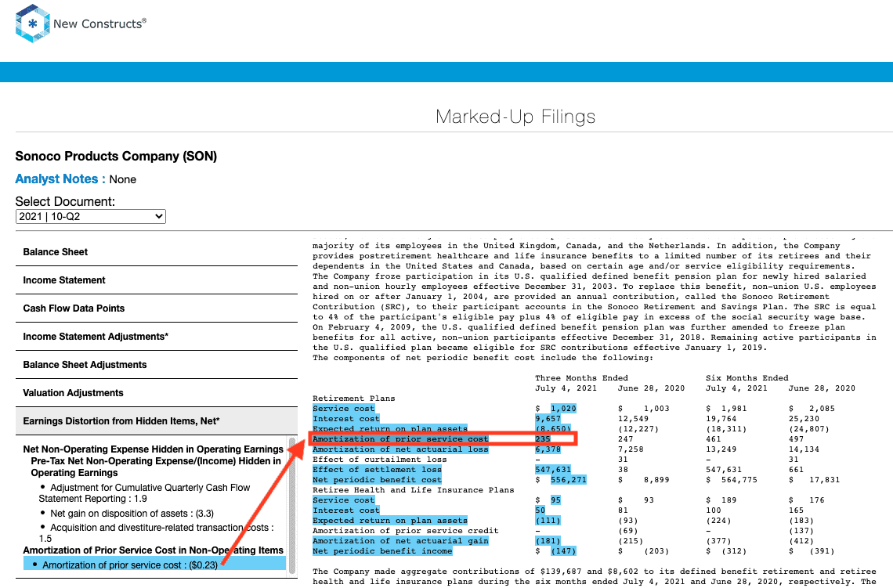The width and height of the screenshot is (893, 588).
Task: Click the Six Months Ended column header
Action: [747, 378]
